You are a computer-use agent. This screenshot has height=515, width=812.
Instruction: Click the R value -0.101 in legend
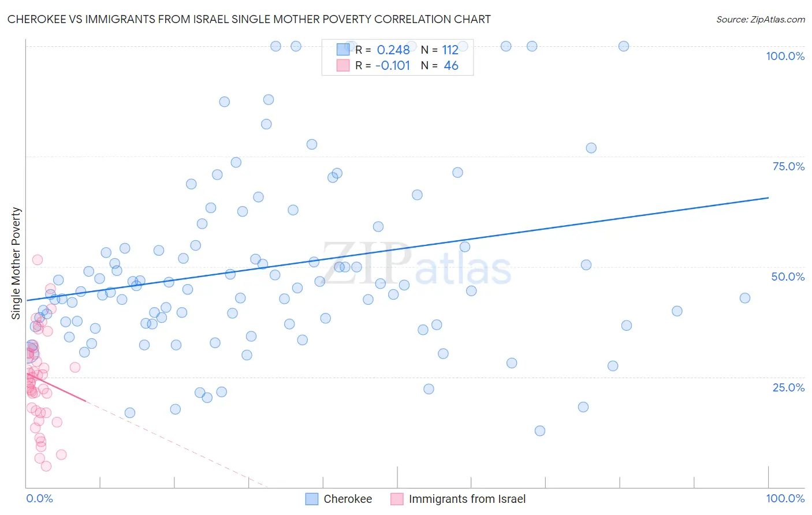pyautogui.click(x=393, y=65)
